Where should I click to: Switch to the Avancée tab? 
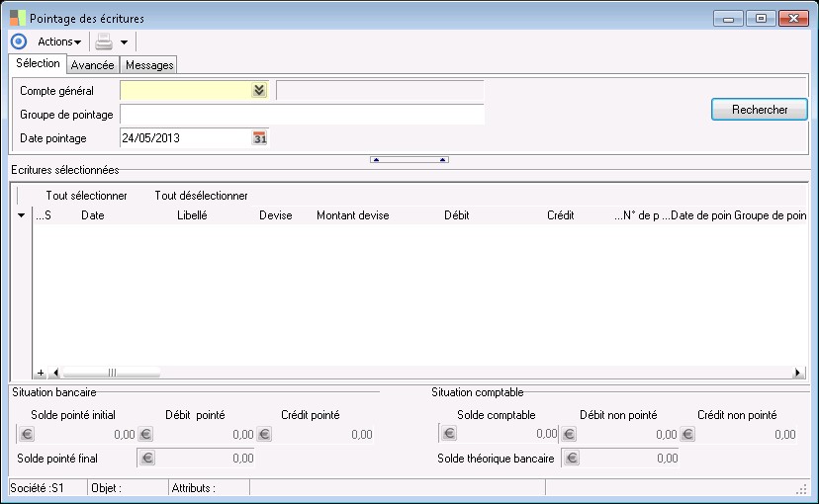click(94, 65)
